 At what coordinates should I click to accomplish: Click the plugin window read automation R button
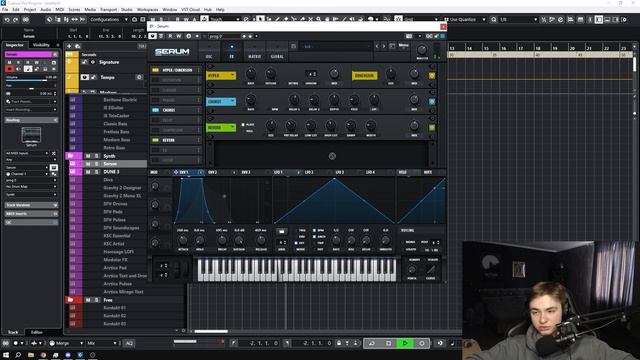(170, 36)
